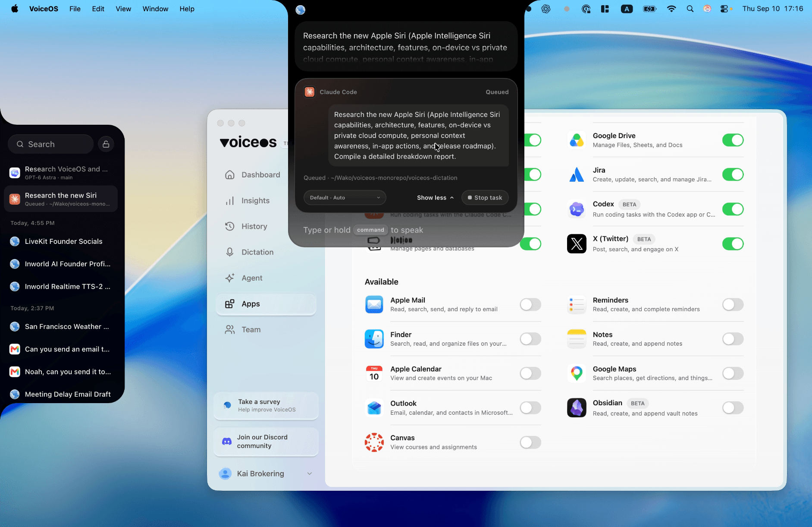Select the Research the new Siri task
This screenshot has height=527, width=812.
click(x=61, y=199)
